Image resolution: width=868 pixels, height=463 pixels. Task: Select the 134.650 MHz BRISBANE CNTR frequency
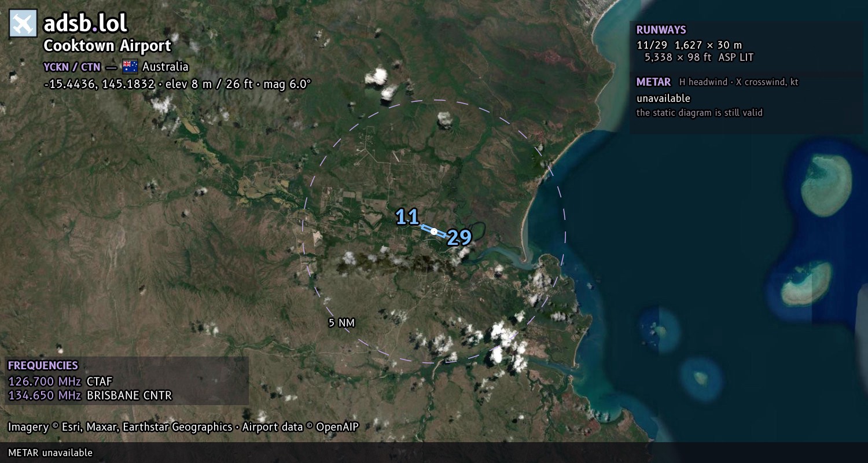[90, 396]
